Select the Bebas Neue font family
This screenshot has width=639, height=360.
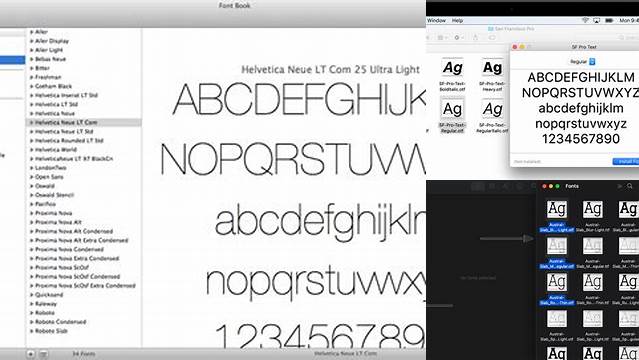(x=50, y=59)
